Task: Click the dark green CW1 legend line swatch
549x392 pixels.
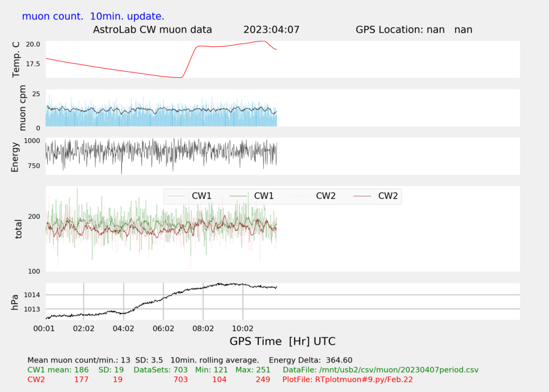Action: [x=239, y=196]
